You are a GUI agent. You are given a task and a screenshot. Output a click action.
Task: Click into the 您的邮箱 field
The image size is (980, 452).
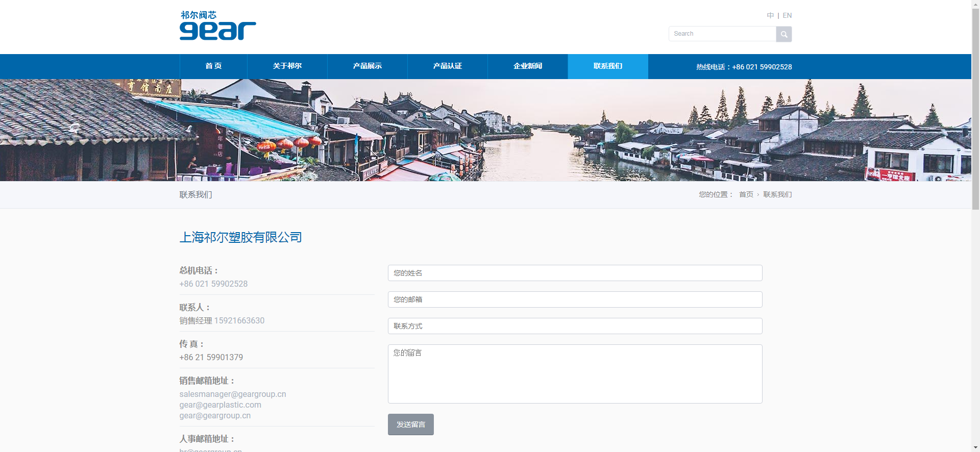[575, 299]
